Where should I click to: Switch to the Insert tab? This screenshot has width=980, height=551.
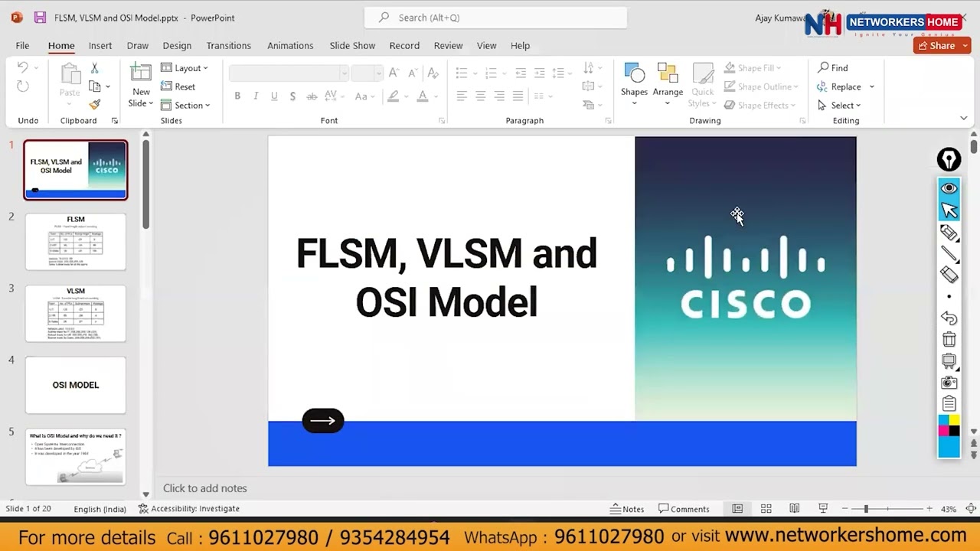point(100,46)
